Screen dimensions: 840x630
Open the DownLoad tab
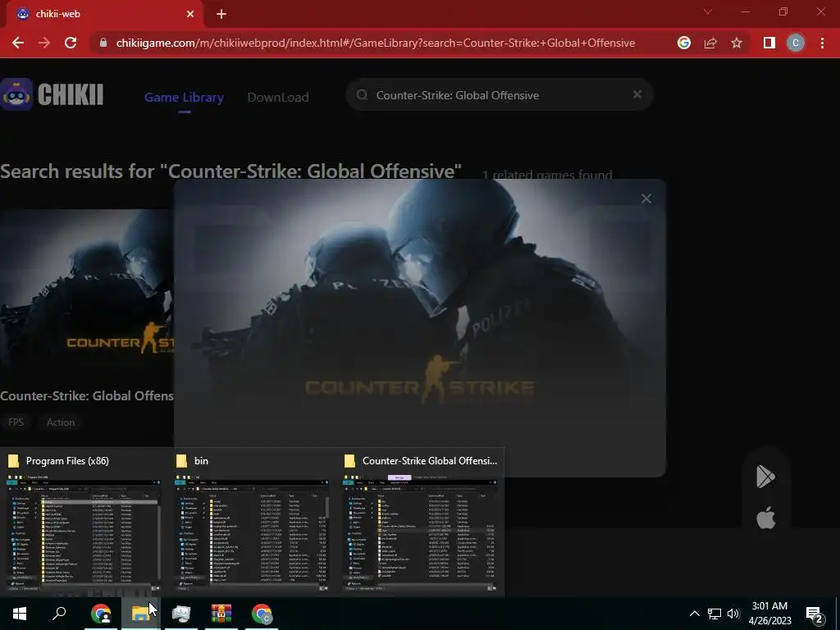coord(278,97)
